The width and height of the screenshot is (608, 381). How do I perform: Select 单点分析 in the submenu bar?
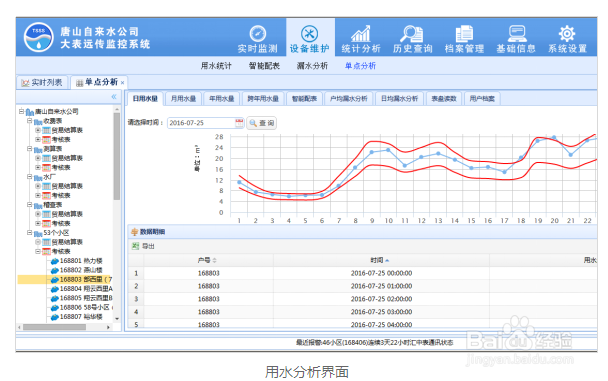(360, 66)
